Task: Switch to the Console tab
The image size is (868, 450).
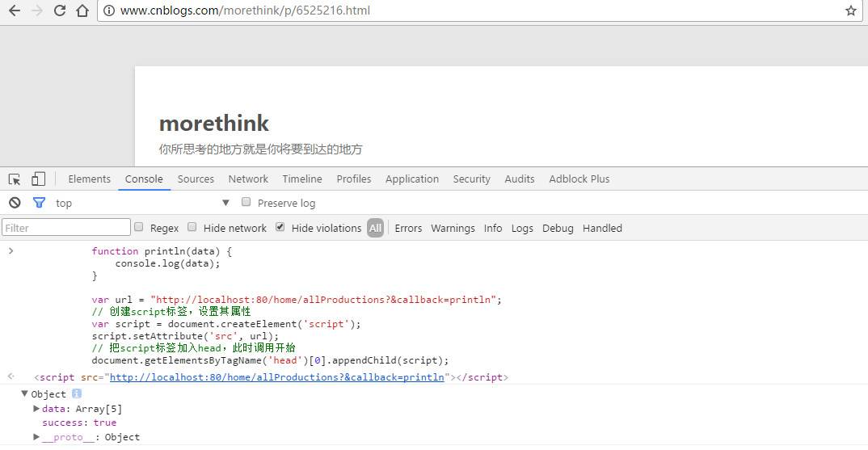Action: (144, 179)
